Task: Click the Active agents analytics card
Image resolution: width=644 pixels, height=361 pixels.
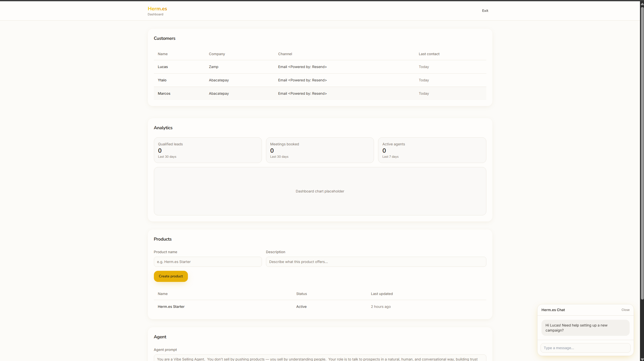Action: 432,150
